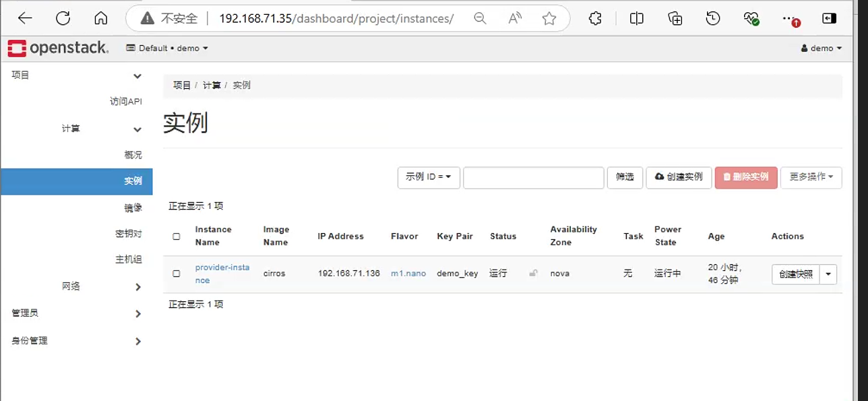Expand the 管理员 sidebar section
Image resolution: width=868 pixels, height=401 pixels.
(x=76, y=313)
